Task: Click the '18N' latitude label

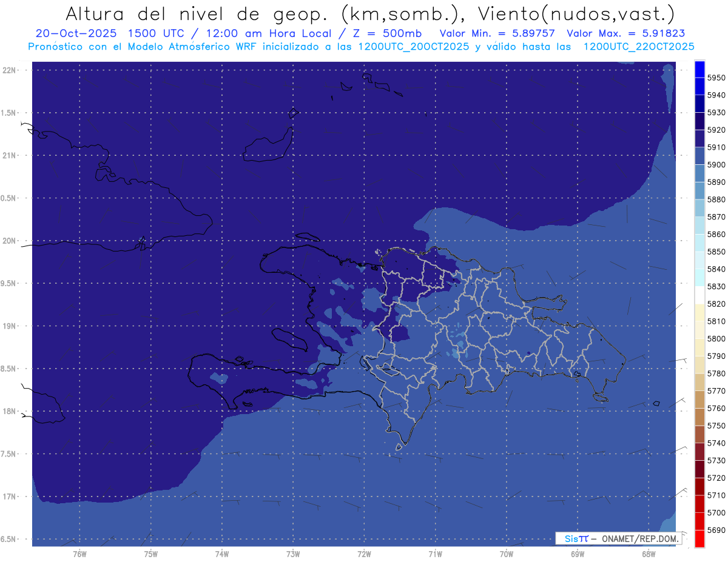Action: coord(10,411)
